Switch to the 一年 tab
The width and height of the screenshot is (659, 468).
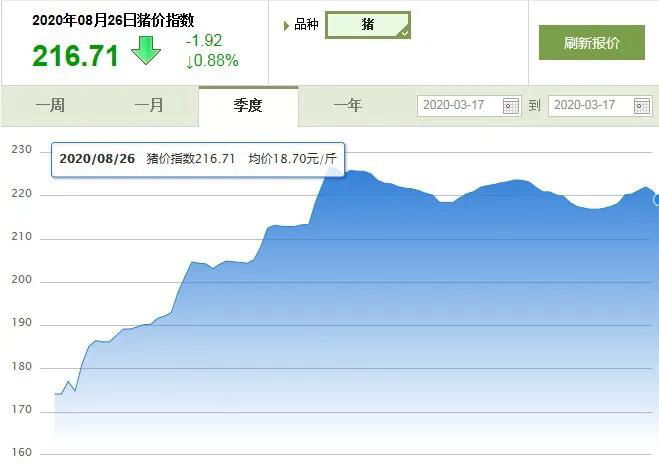pos(347,105)
